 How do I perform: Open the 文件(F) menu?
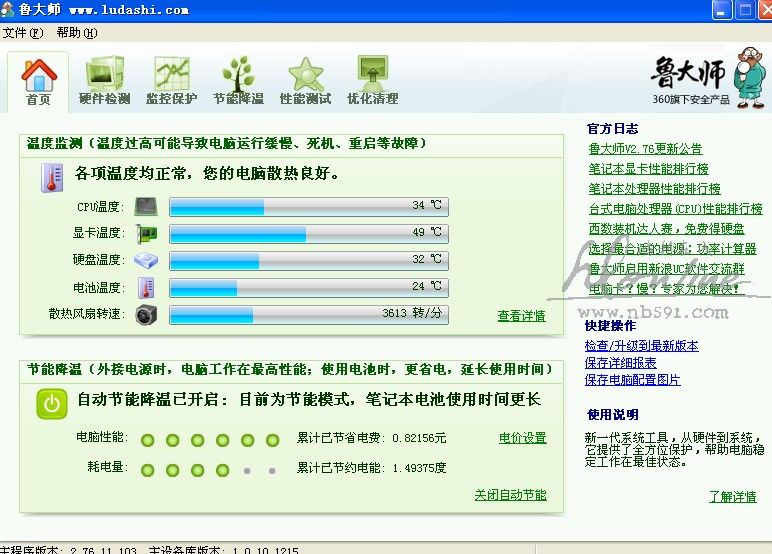23,32
